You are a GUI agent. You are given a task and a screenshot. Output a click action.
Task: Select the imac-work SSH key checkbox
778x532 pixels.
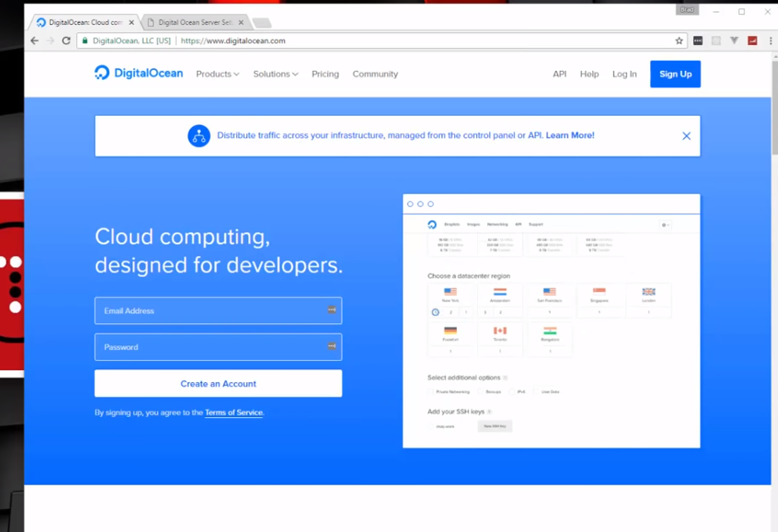tap(430, 424)
